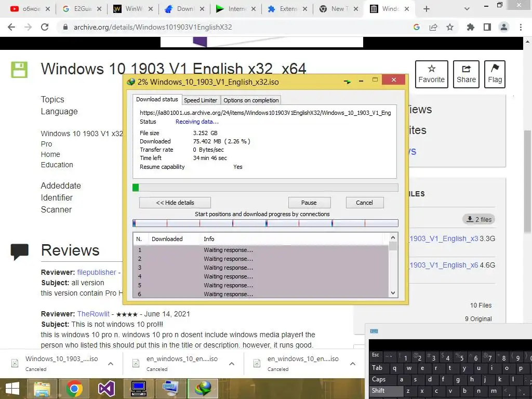The height and width of the screenshot is (399, 532).
Task: Click the Chrome forward arrow
Action: [28, 27]
